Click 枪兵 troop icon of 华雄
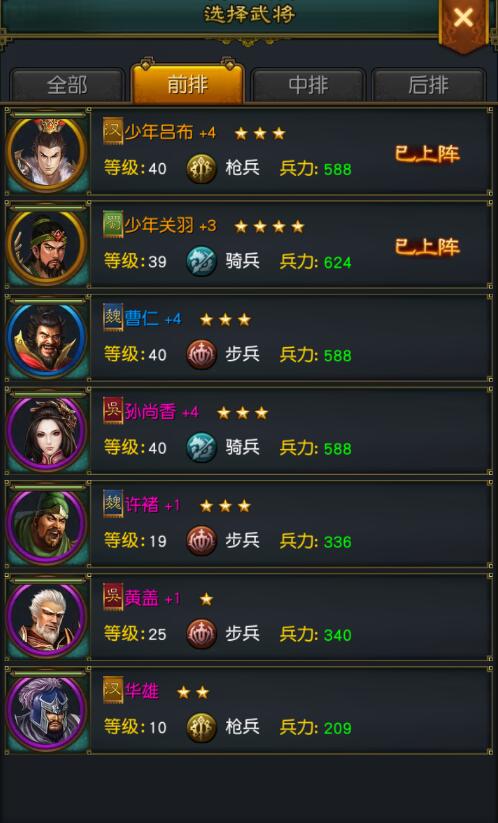This screenshot has width=498, height=823. click(x=202, y=728)
